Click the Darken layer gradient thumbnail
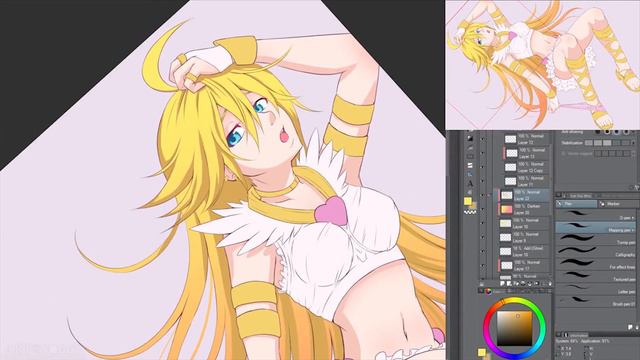Viewport: 640px width, 360px height. (507, 209)
